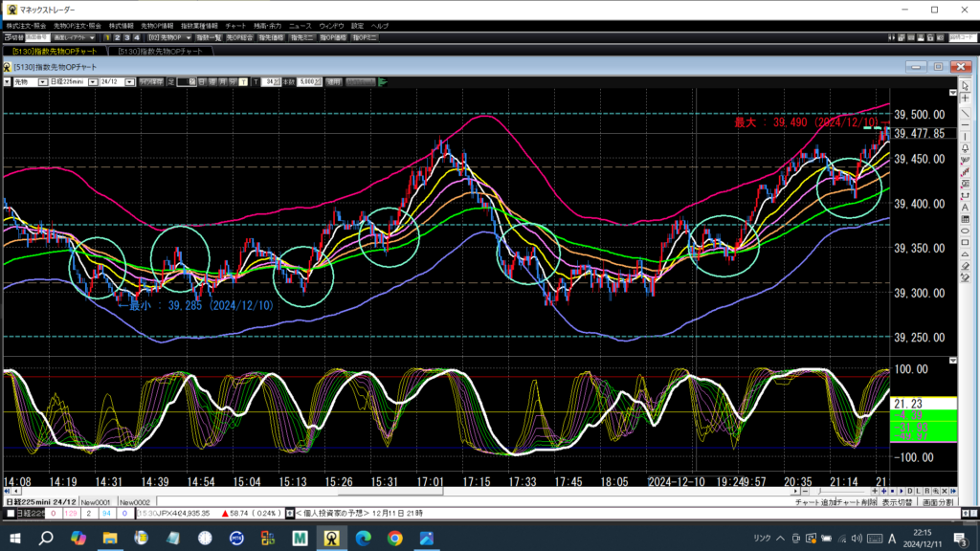The width and height of the screenshot is (980, 551).
Task: Click the horizontal chart scrollbar thumb
Action: click(390, 491)
